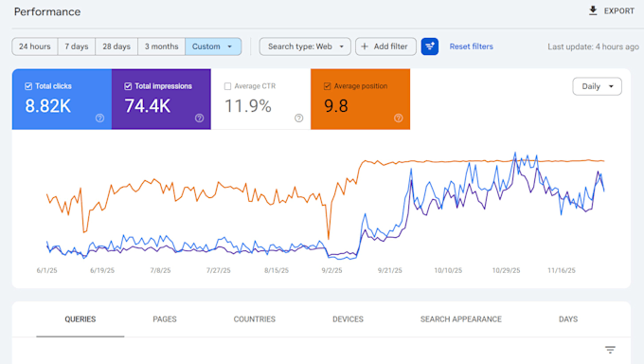Click the EXPORT label

619,11
